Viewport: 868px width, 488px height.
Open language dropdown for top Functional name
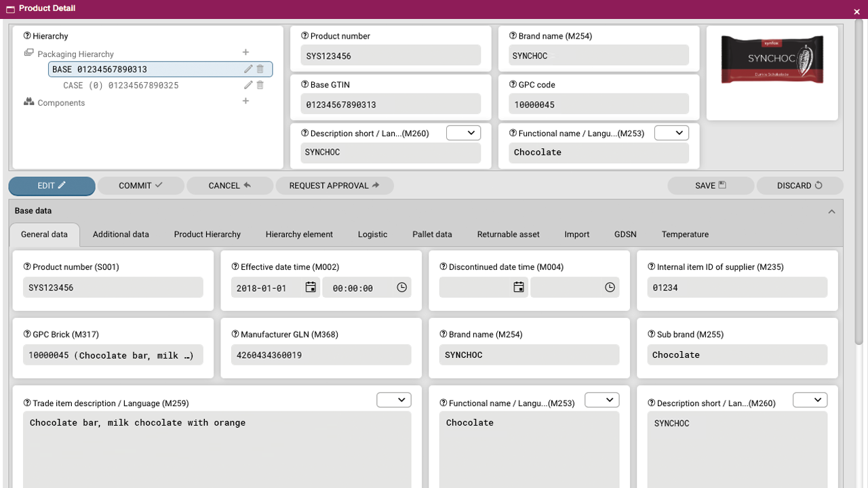click(672, 133)
